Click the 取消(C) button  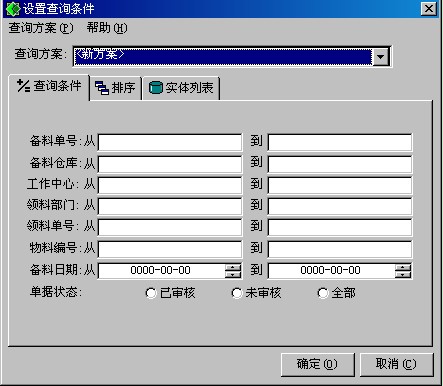click(396, 364)
